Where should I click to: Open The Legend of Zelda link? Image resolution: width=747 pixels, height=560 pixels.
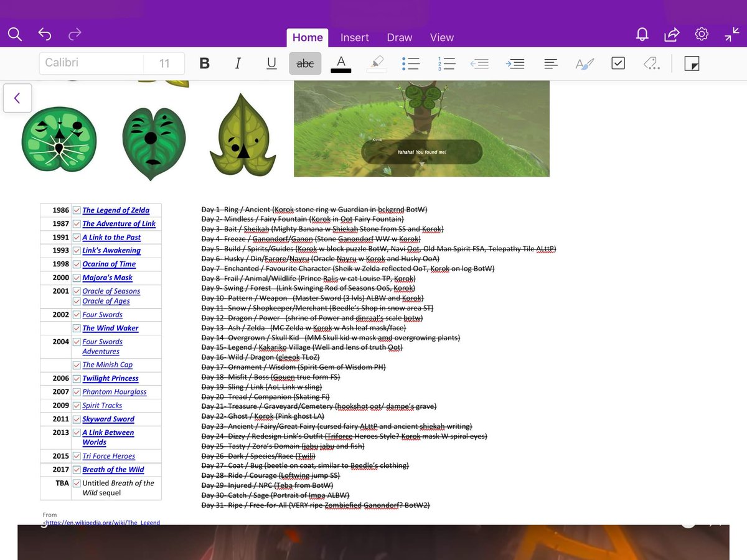tap(116, 210)
